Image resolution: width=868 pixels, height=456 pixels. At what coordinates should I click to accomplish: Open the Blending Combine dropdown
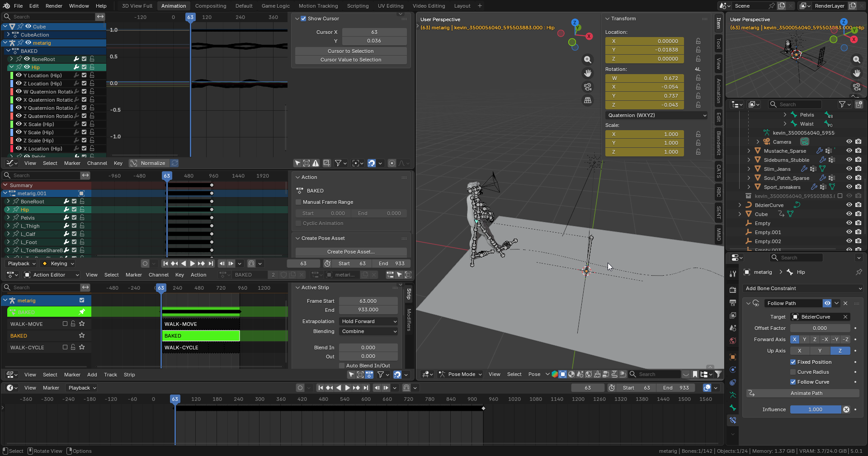tap(368, 331)
